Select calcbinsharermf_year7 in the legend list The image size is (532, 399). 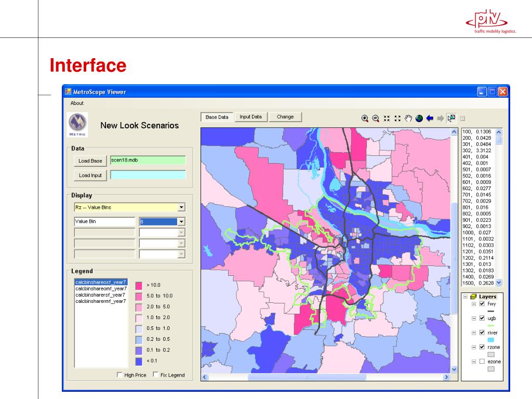[x=100, y=301]
